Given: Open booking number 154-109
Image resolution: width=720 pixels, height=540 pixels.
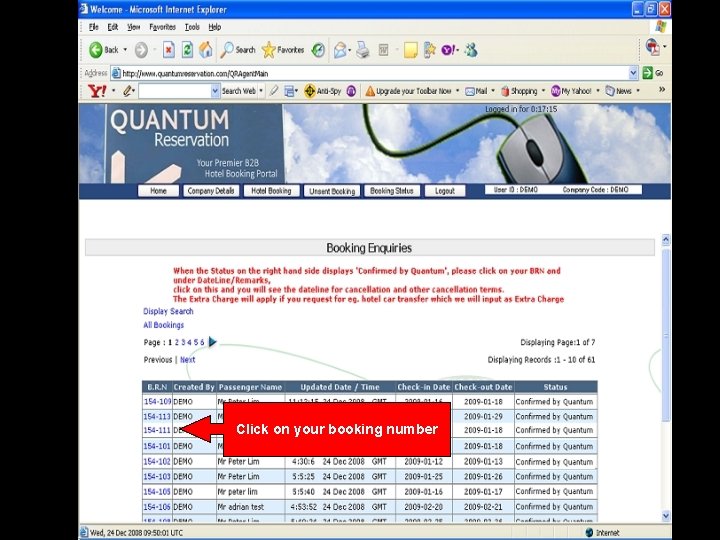Looking at the screenshot, I should (x=157, y=402).
